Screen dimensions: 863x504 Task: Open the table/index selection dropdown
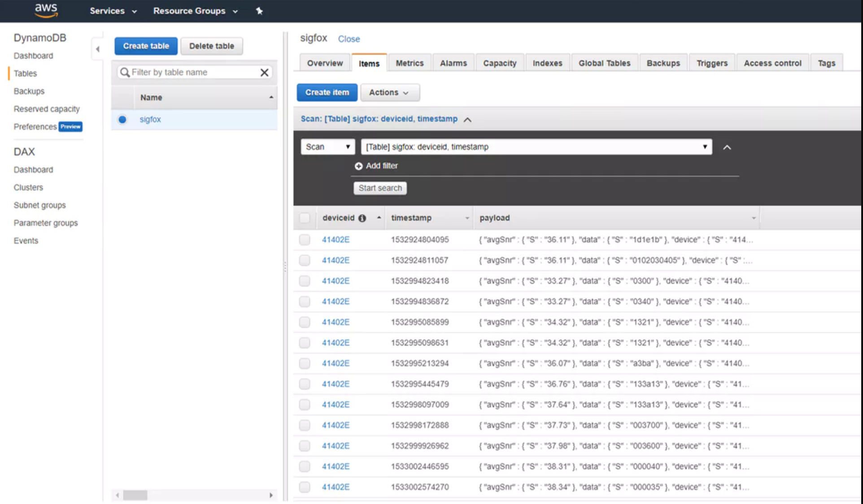point(536,147)
